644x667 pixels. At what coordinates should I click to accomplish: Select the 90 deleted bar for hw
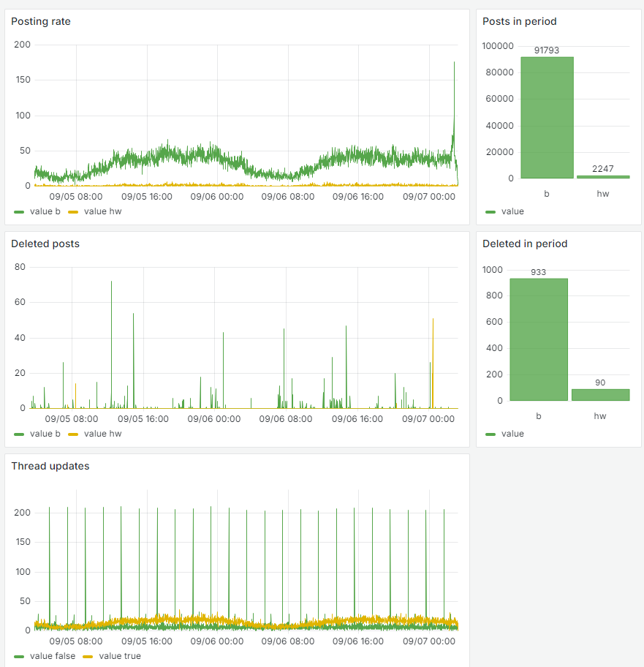pyautogui.click(x=600, y=395)
